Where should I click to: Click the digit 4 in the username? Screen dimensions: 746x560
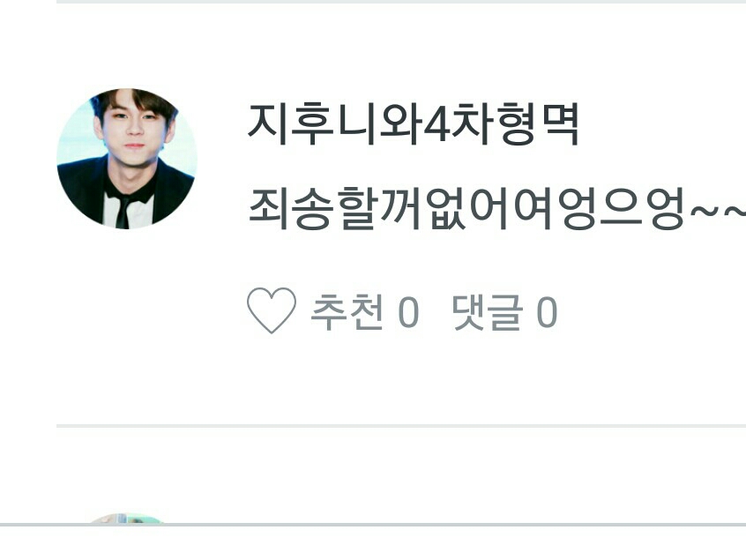pyautogui.click(x=436, y=124)
